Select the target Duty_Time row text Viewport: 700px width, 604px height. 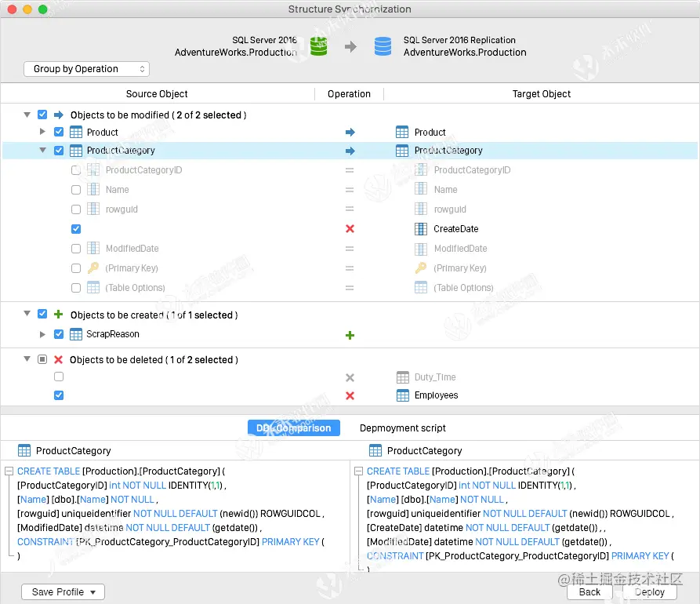[435, 377]
